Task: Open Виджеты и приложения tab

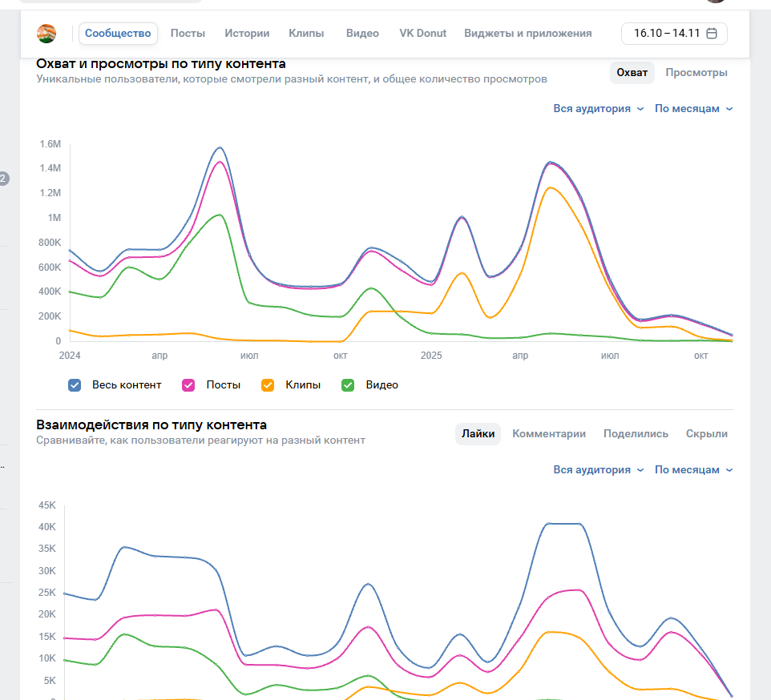Action: 527,34
